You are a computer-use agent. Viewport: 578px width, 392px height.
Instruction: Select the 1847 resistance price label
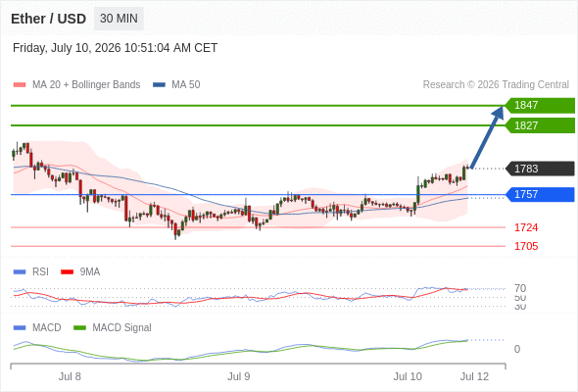(540, 106)
